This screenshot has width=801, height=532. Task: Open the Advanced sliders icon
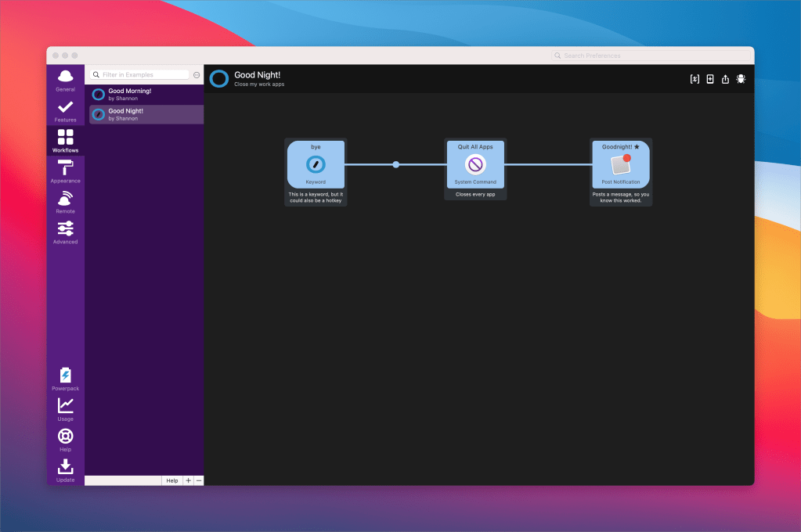coord(65,231)
